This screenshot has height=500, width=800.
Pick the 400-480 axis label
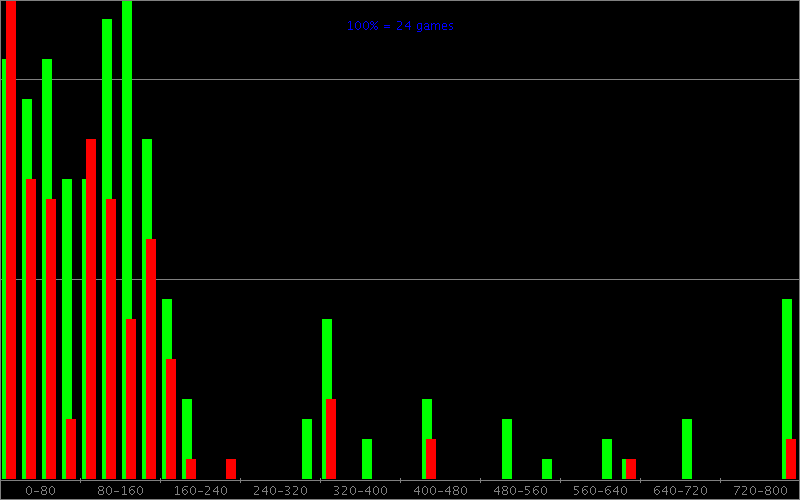tap(440, 491)
